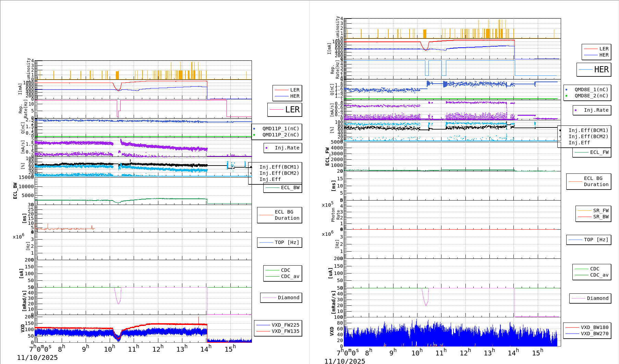Select the QMD11P_1(nC) legend entry
619x364 pixels.
[280, 129]
